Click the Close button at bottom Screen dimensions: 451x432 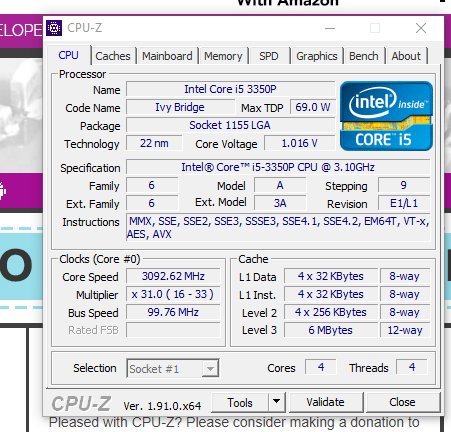pyautogui.click(x=402, y=402)
